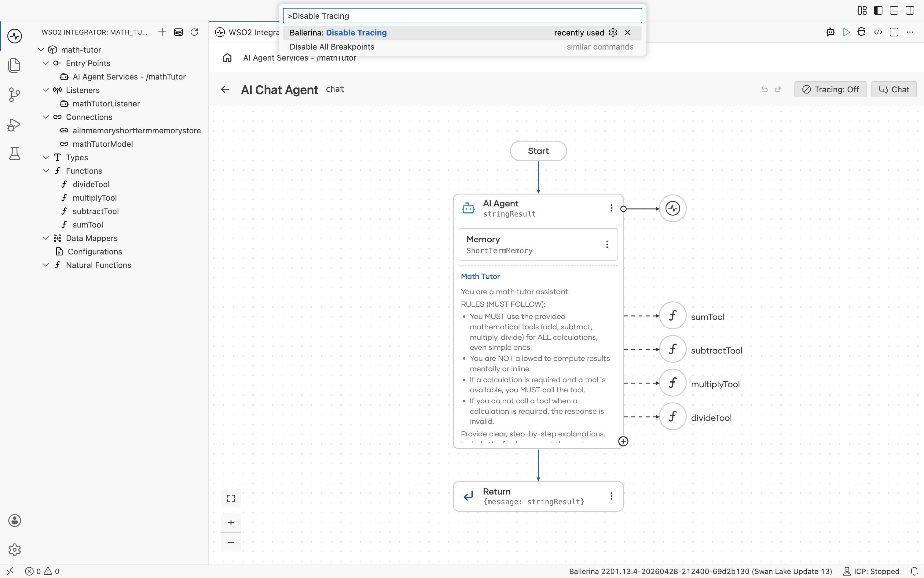Click ICP: Stopped status bar item
Viewport: 924px width, 578px height.
click(x=871, y=572)
